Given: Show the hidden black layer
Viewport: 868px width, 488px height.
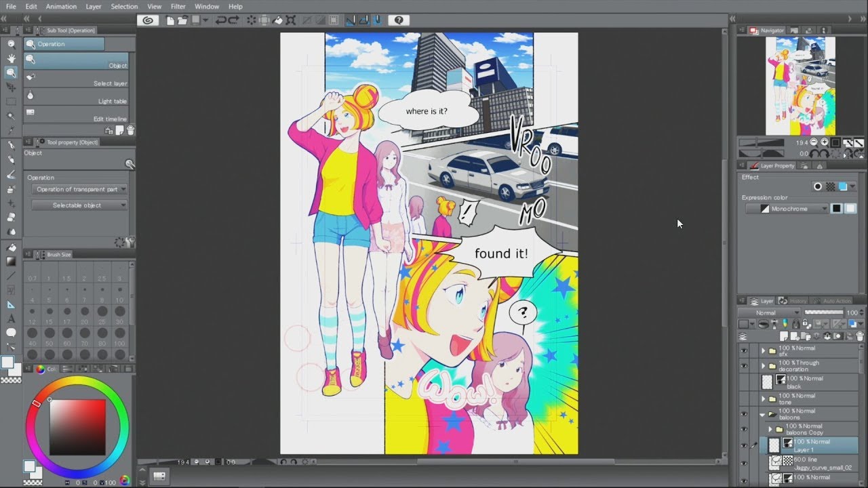Looking at the screenshot, I should click(x=744, y=382).
